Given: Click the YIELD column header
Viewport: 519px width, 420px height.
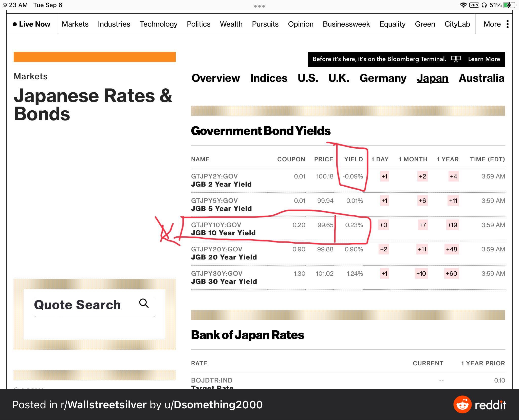Looking at the screenshot, I should click(354, 159).
